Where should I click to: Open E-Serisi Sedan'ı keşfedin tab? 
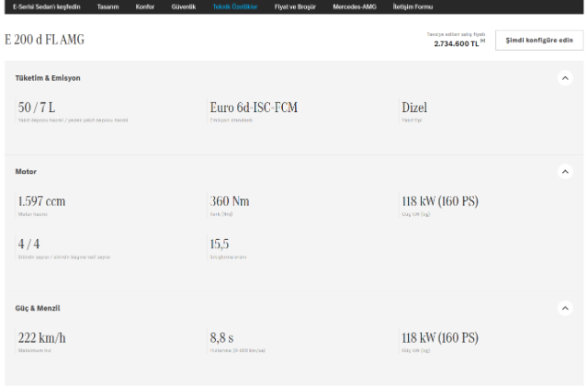click(x=47, y=6)
